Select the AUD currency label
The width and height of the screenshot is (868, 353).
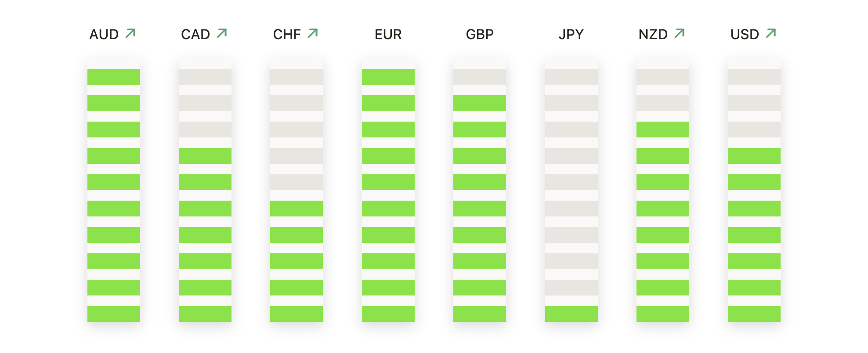pos(104,34)
